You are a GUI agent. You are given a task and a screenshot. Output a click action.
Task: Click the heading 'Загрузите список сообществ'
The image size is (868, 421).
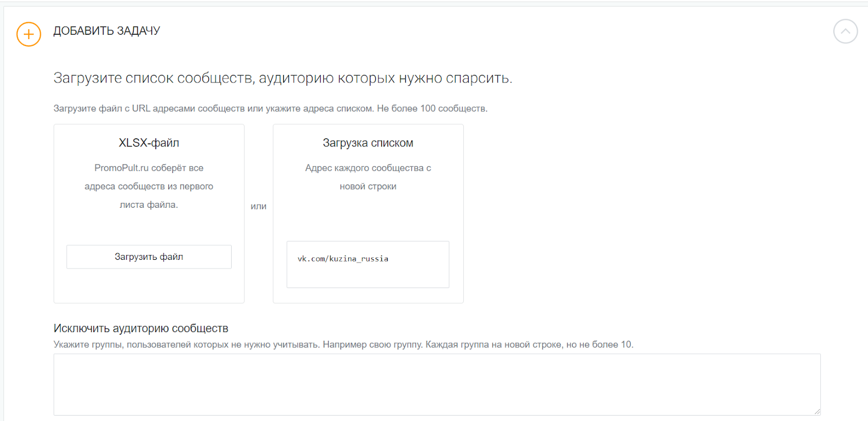(282, 79)
